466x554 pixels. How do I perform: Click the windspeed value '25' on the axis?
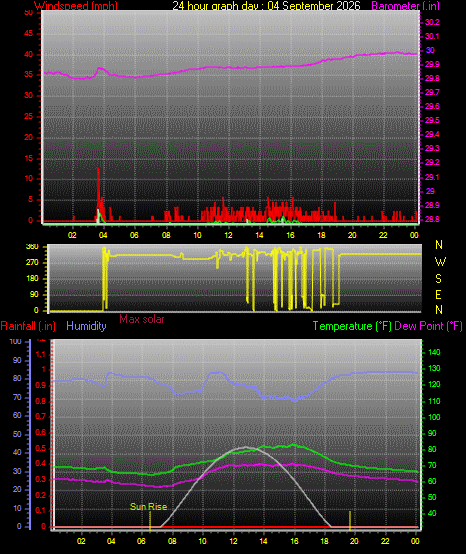tap(28, 117)
